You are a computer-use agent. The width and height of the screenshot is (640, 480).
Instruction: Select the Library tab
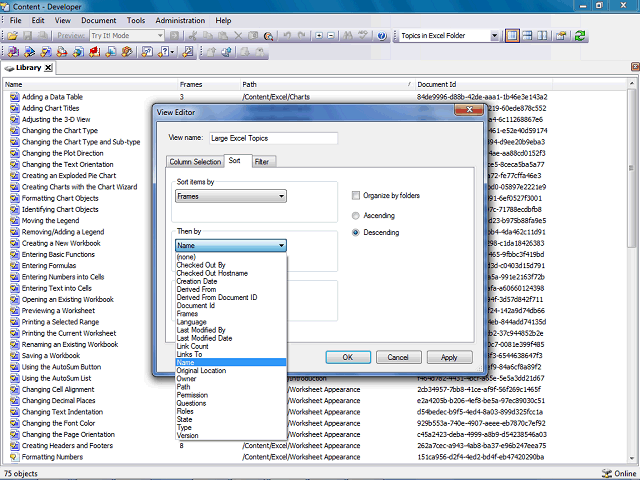pos(29,68)
